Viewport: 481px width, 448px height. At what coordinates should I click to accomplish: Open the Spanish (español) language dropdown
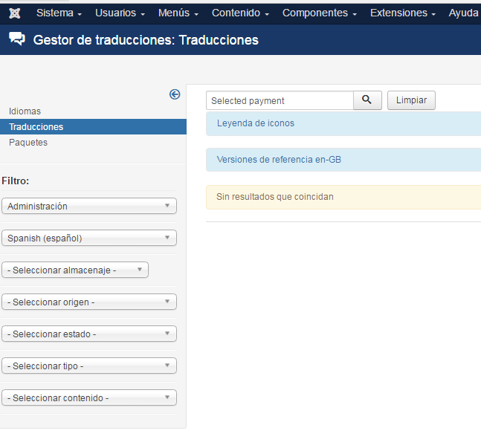[x=89, y=238]
